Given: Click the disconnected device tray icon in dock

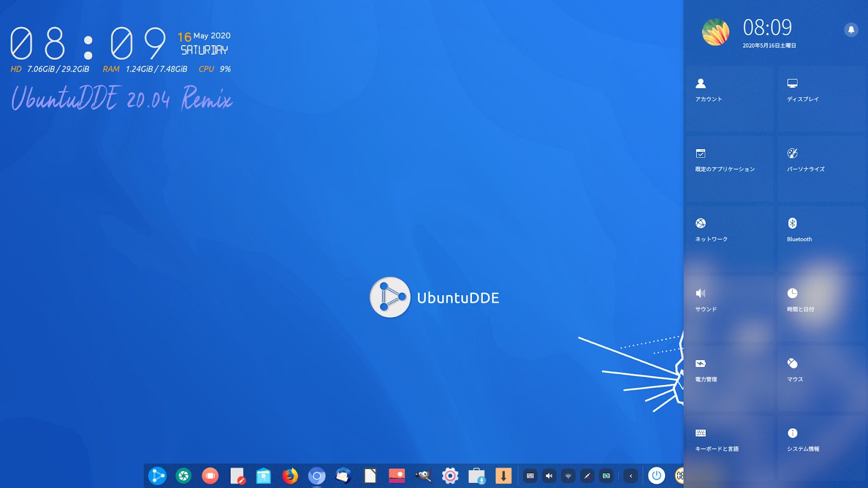Looking at the screenshot, I should coord(587,476).
